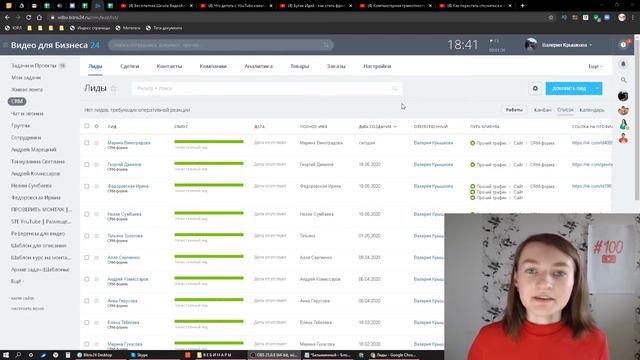Open row actions menu for Марина Виноградова
Screen dimensions: 640x360
[97, 143]
